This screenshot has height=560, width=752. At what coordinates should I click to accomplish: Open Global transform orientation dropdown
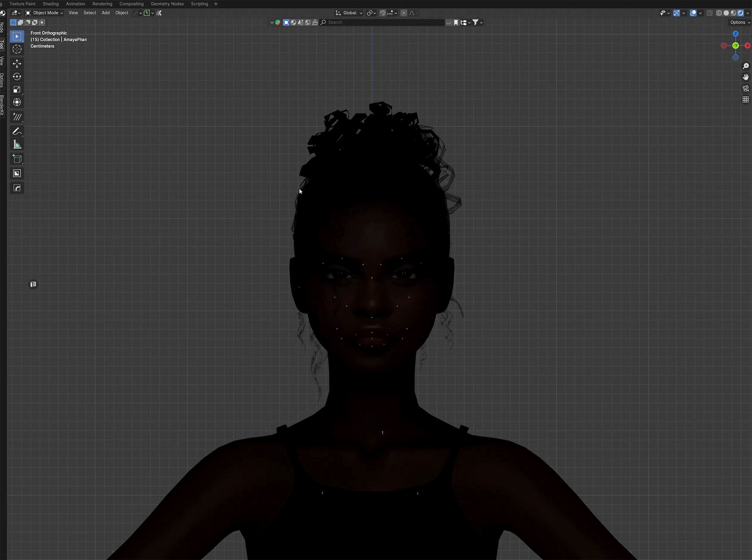[x=349, y=13]
